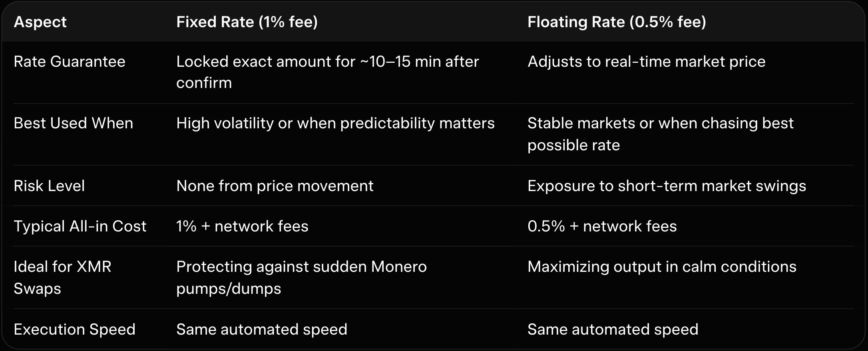Click Protecting against sudden Monero pumps cell

(x=301, y=277)
